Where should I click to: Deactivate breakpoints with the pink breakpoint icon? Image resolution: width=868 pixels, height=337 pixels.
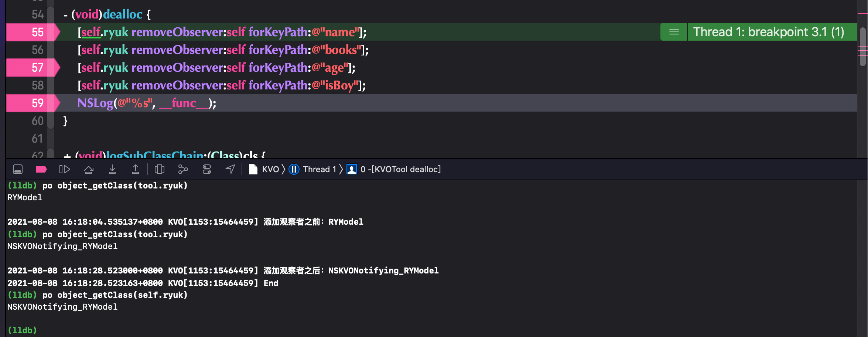pyautogui.click(x=41, y=169)
